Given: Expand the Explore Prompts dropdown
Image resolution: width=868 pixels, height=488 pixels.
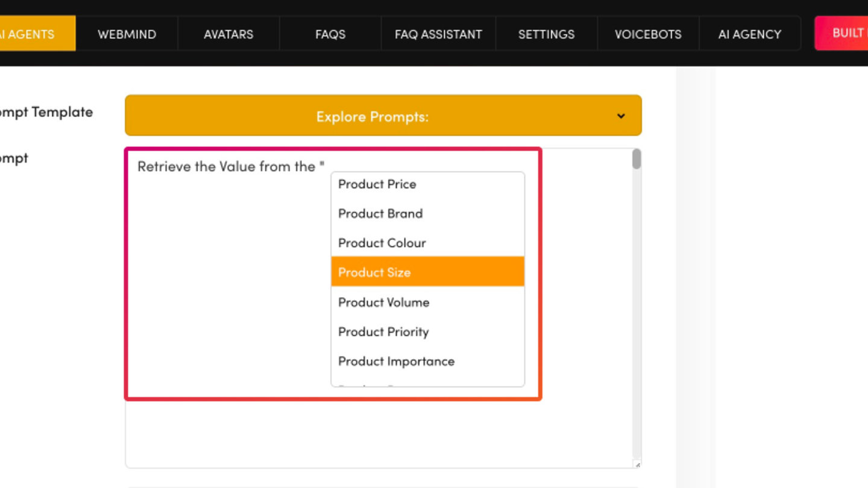Looking at the screenshot, I should tap(383, 116).
